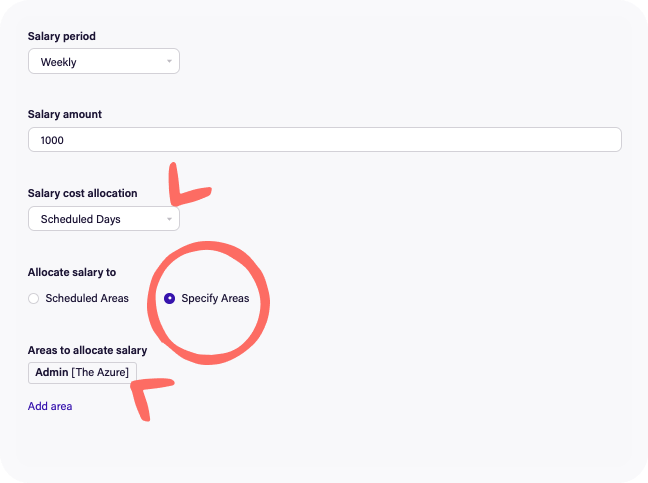The image size is (648, 483).
Task: Click the Salary amount label
Action: (65, 114)
